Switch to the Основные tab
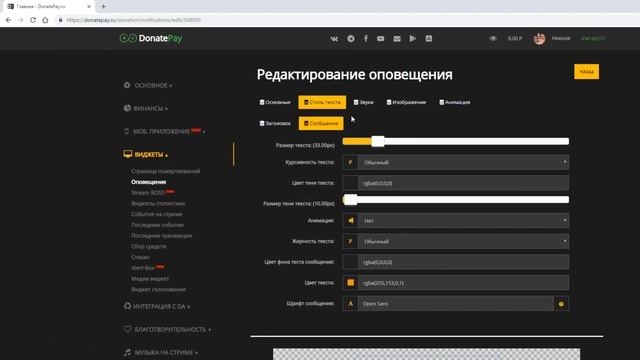 (x=275, y=102)
